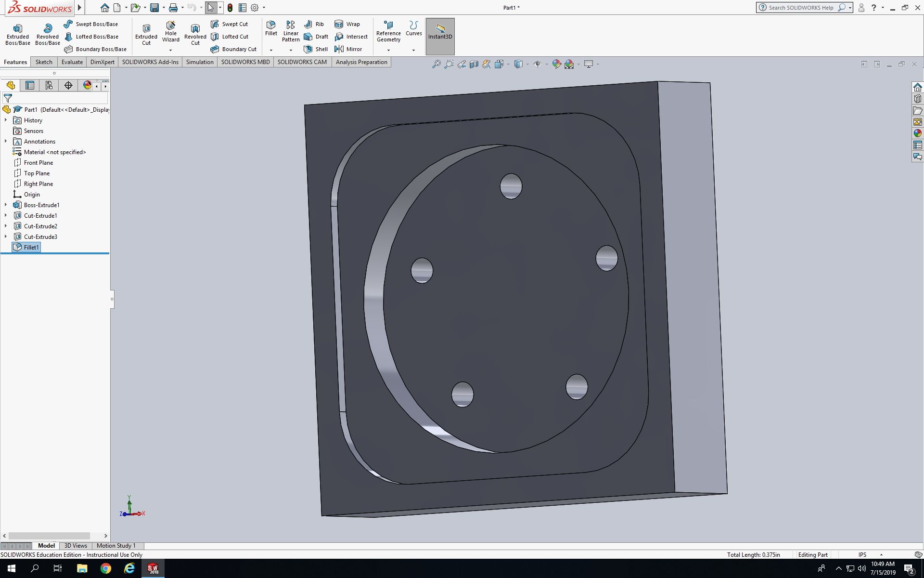Screen dimensions: 924x578
Task: Open the Evaluate tab
Action: (72, 62)
